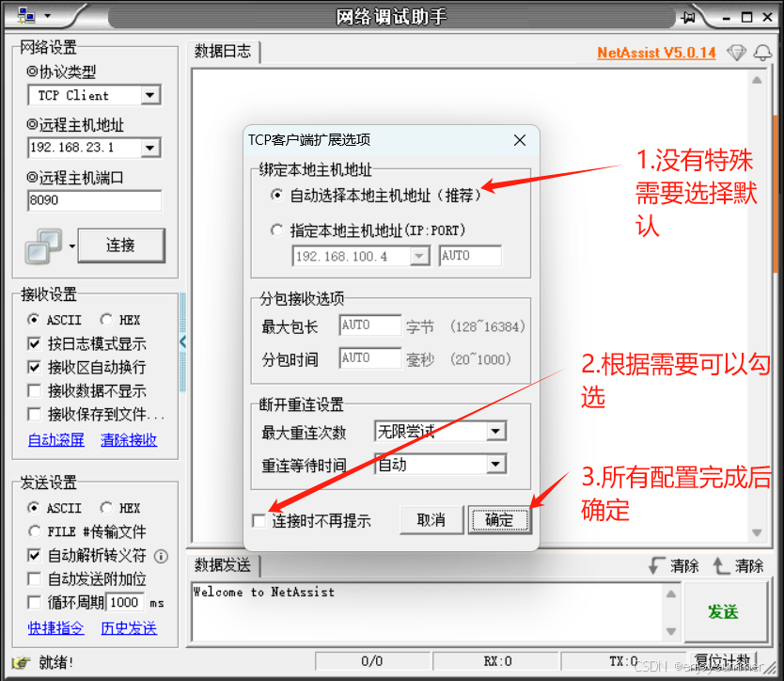Open the 重连等待时间 dropdown
Screen dimensions: 784x681
coord(495,465)
